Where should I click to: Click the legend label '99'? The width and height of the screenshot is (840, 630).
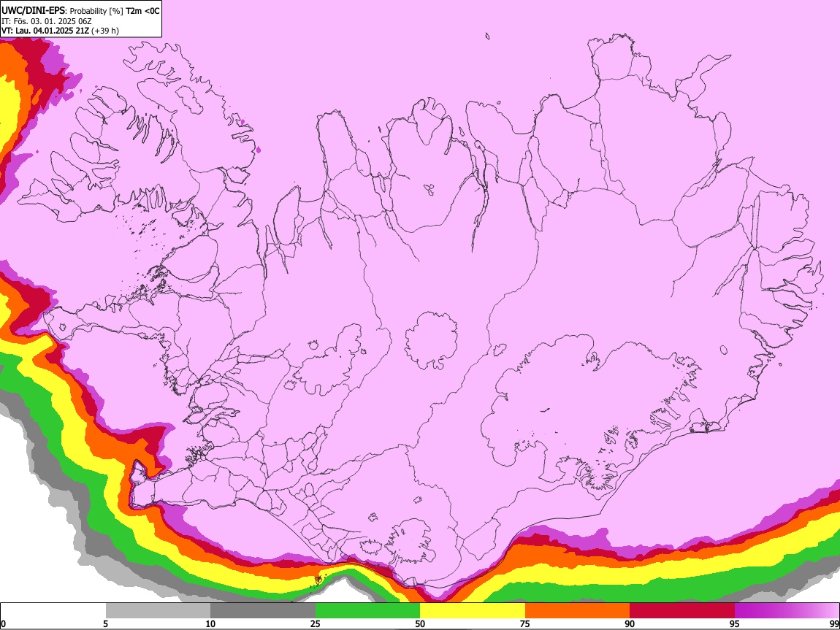(x=834, y=623)
